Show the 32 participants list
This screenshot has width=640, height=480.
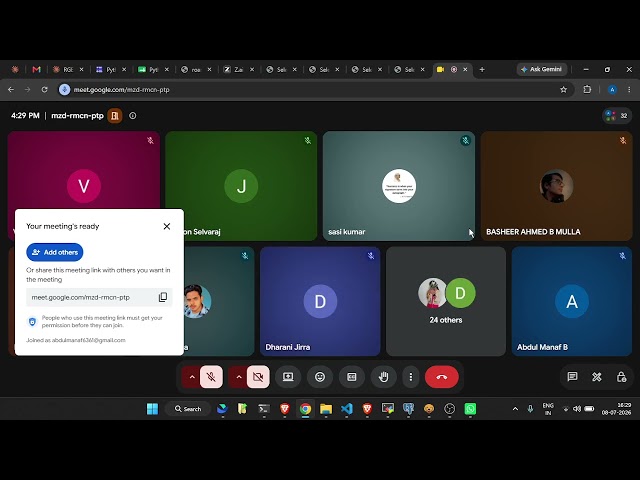617,116
